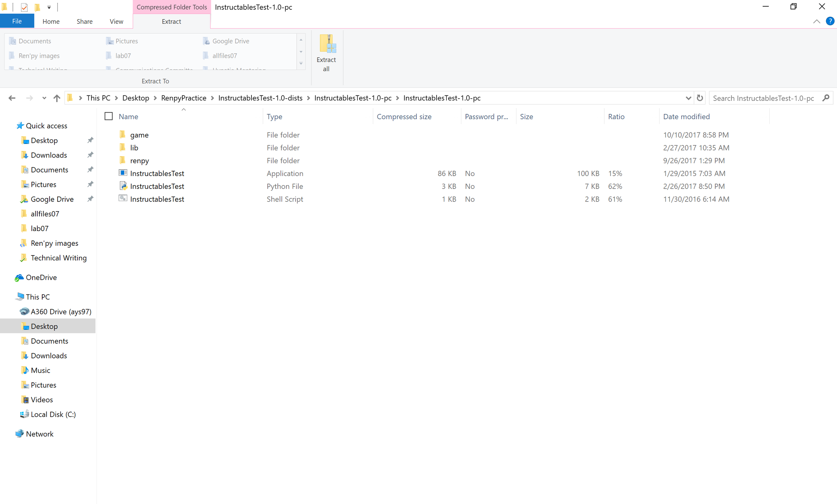This screenshot has width=837, height=504.
Task: Open the InstructablesTest application
Action: (x=157, y=173)
